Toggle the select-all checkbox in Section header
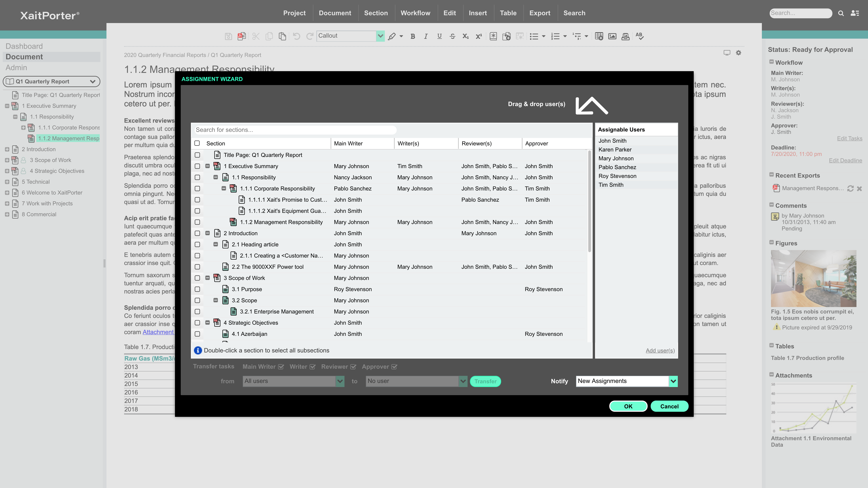868x488 pixels. (197, 143)
